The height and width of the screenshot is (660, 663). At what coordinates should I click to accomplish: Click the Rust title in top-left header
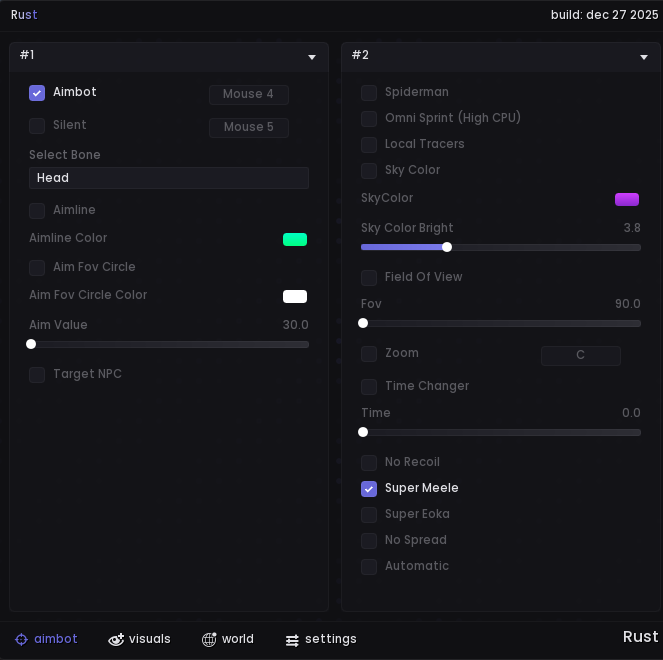(x=24, y=15)
